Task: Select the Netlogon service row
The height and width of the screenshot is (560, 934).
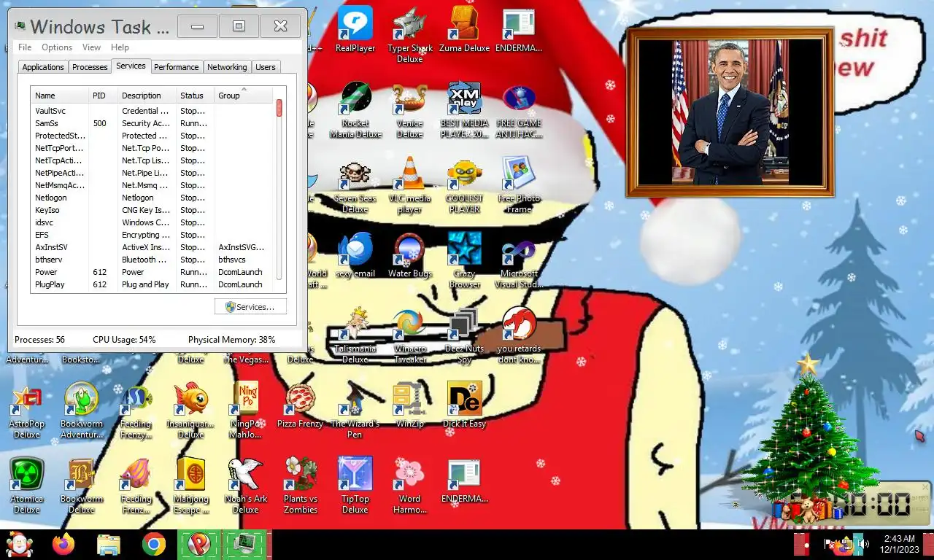Action: pos(153,198)
